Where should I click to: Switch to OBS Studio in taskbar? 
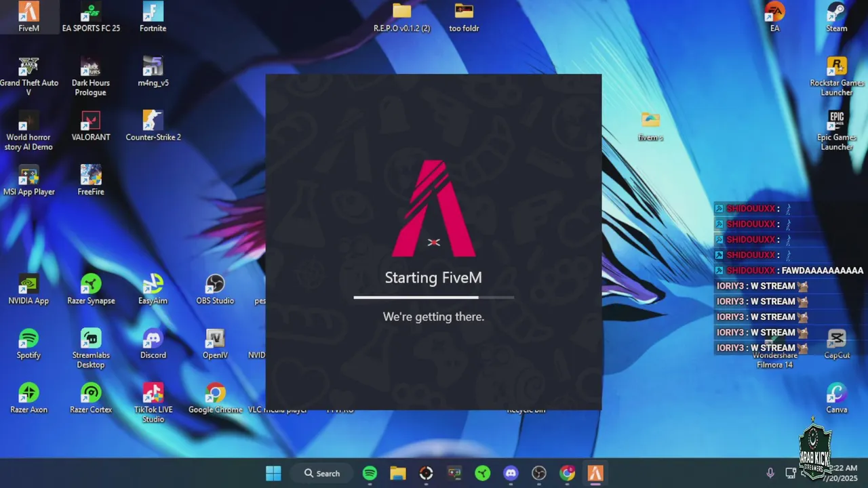coord(539,473)
